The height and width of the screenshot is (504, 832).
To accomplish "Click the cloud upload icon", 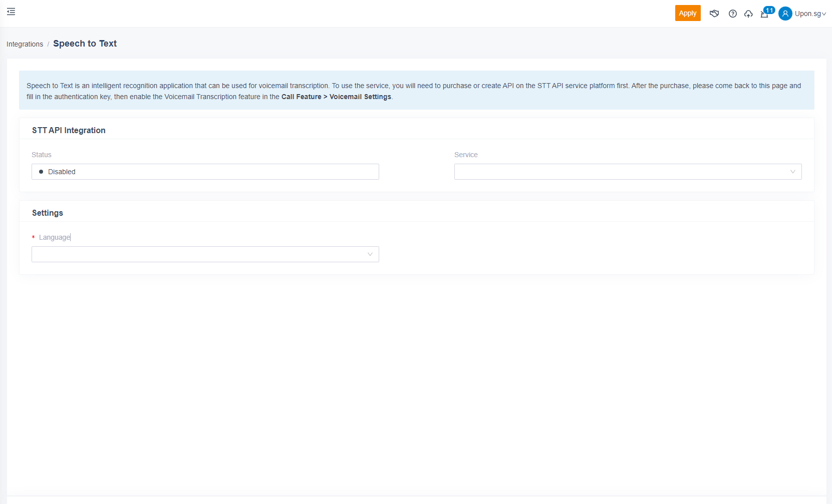I will pos(748,14).
